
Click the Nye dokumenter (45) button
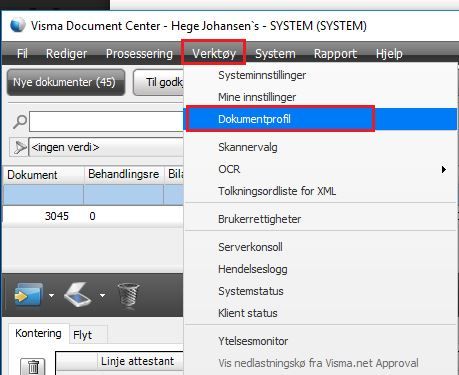(x=66, y=82)
